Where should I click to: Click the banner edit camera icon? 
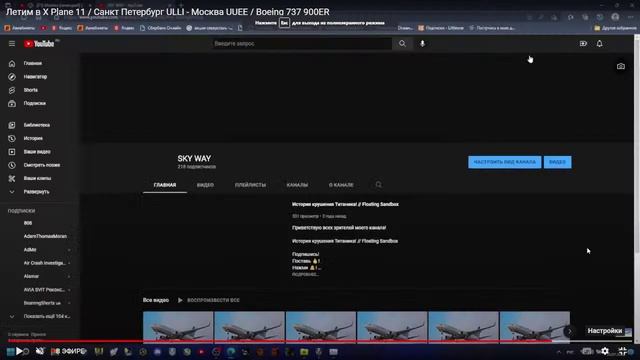coord(621,66)
